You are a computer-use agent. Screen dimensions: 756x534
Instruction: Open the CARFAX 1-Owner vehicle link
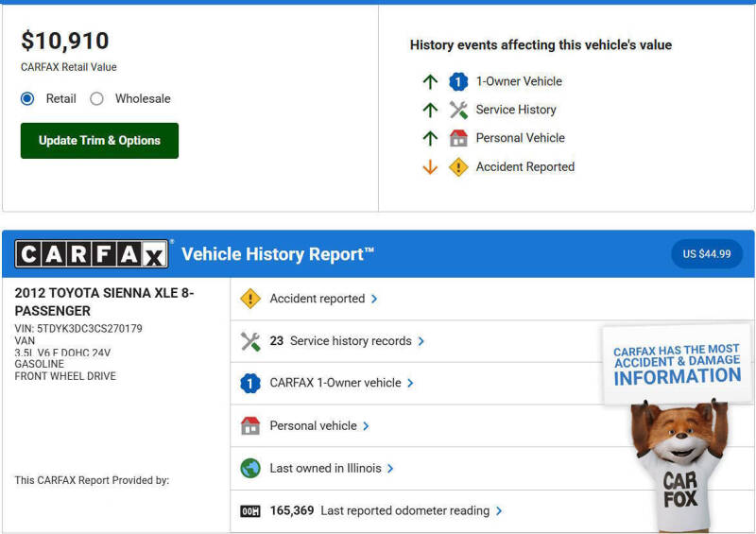(x=335, y=384)
